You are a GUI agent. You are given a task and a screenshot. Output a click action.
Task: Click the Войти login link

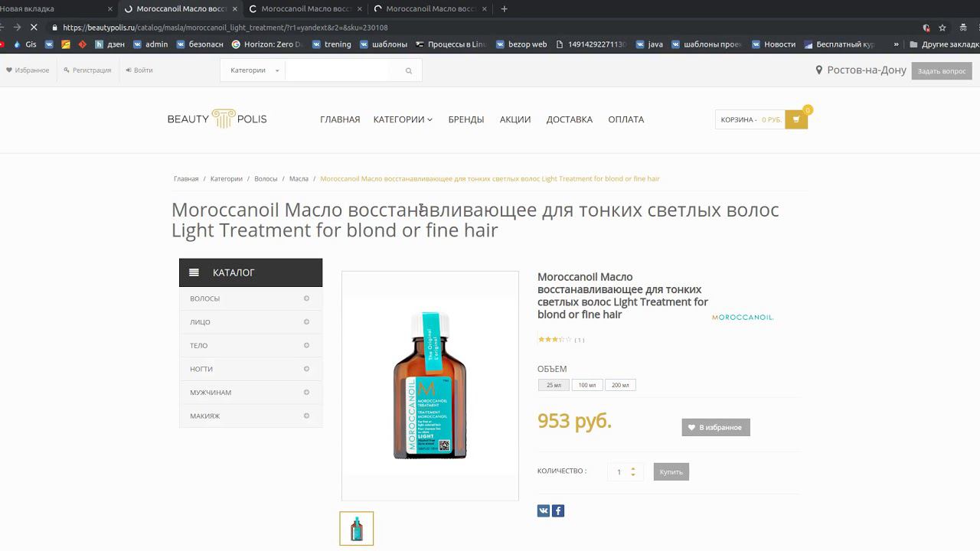click(139, 70)
